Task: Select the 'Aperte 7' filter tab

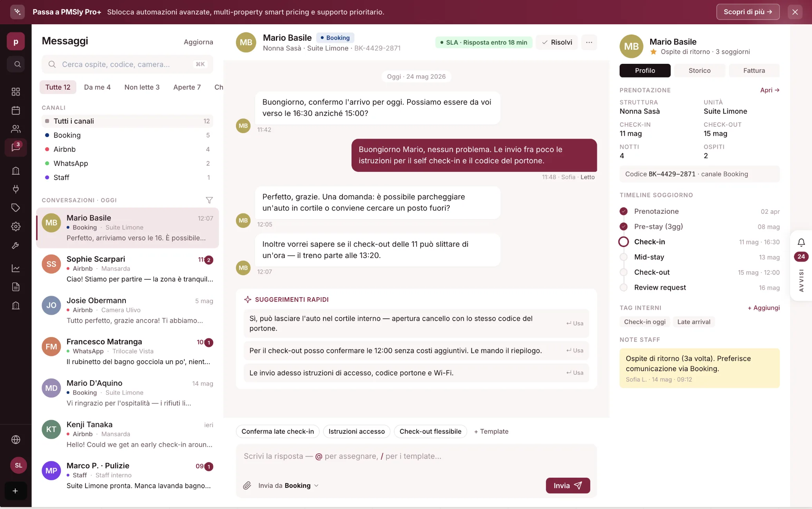Action: 187,87
